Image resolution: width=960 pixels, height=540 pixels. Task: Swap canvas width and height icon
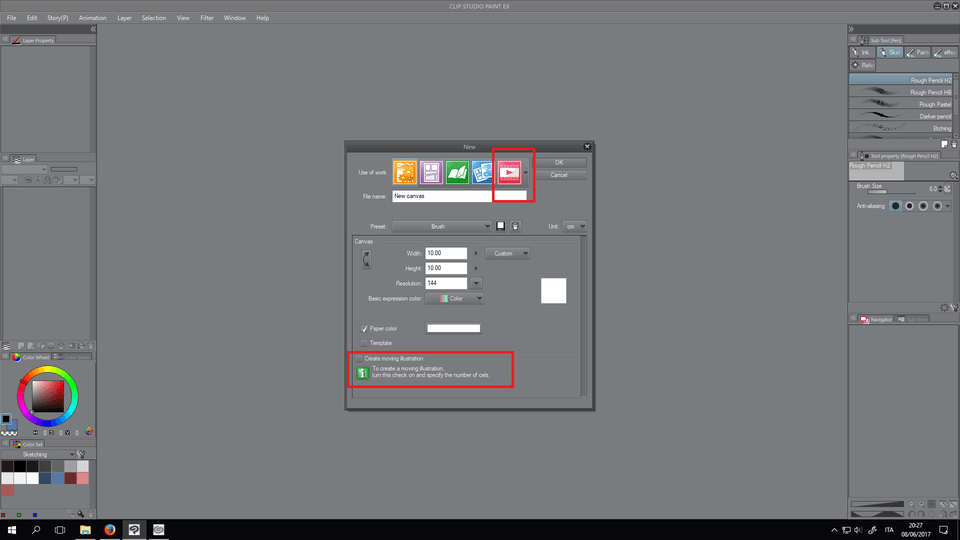pos(367,260)
